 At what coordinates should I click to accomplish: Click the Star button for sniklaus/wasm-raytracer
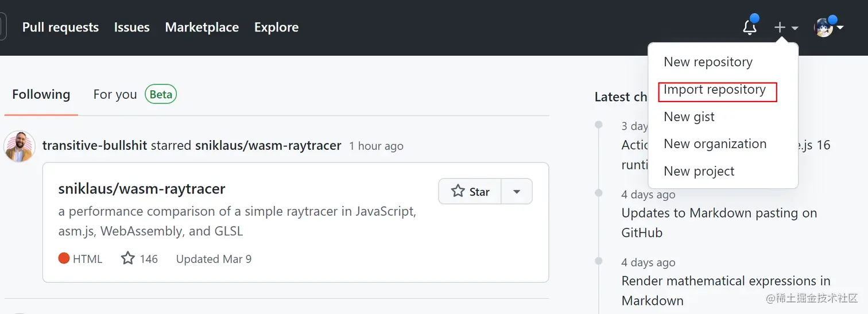coord(470,191)
